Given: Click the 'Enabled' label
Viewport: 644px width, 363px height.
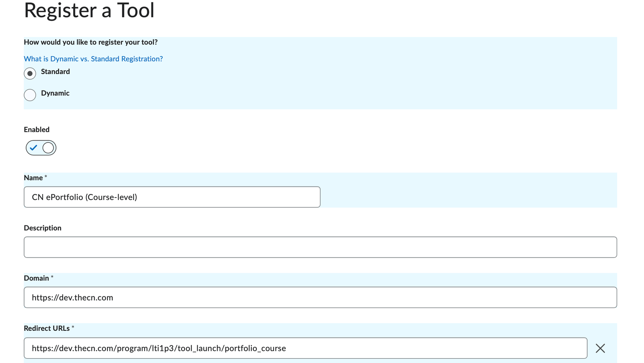Looking at the screenshot, I should pos(37,130).
